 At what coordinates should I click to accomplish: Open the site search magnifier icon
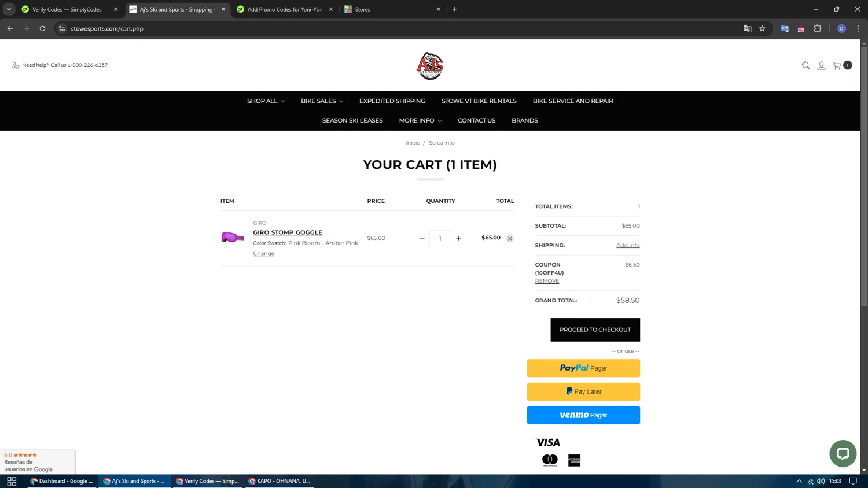[x=806, y=65]
